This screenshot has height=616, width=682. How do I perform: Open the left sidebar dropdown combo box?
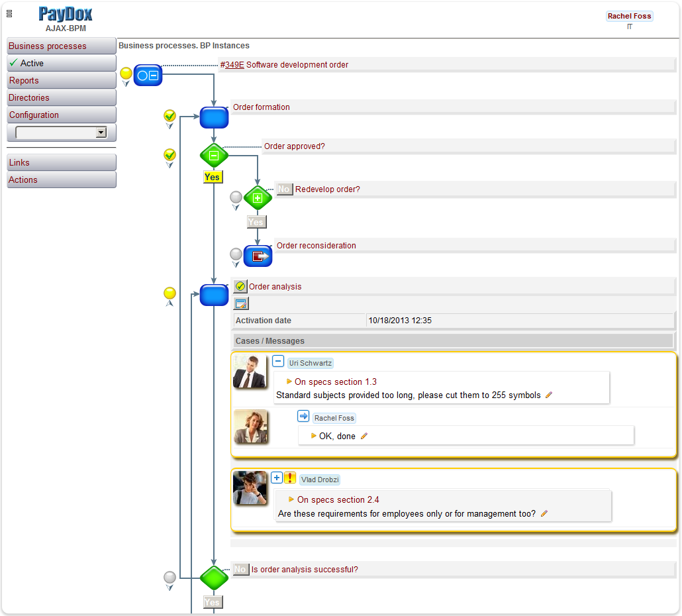pos(61,132)
